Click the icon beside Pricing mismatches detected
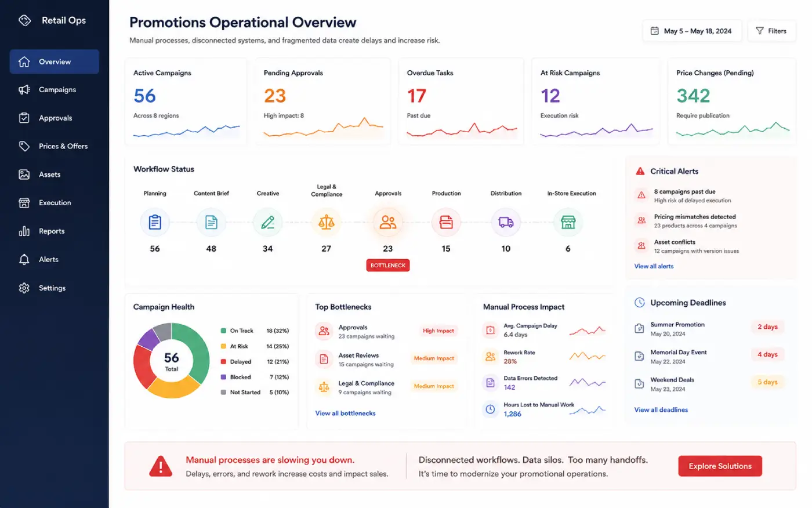812x508 pixels. pyautogui.click(x=641, y=220)
